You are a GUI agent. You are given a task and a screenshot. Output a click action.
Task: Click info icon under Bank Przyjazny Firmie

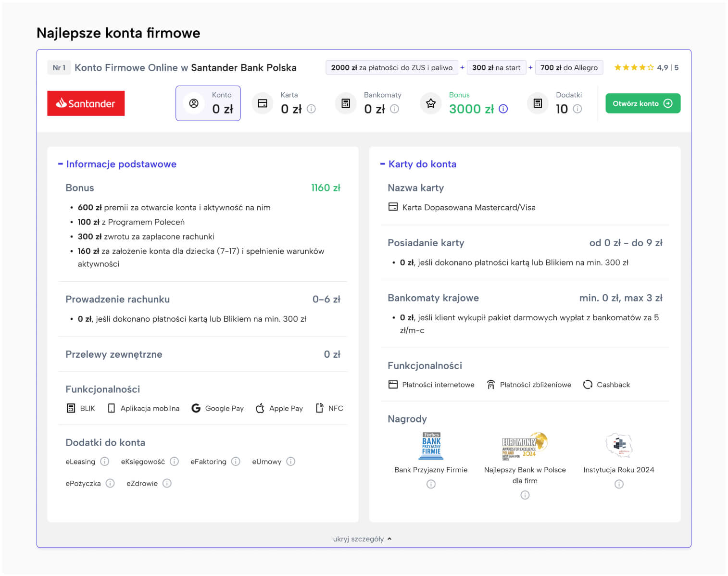[431, 484]
